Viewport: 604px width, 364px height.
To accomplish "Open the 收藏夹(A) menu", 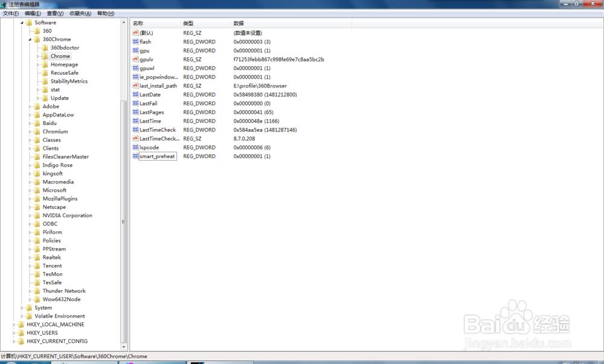I will point(80,13).
